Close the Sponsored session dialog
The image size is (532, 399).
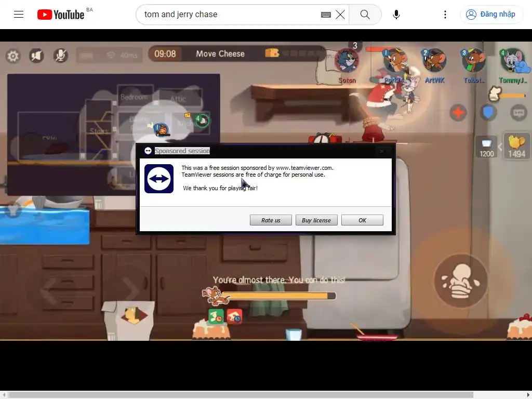coord(382,151)
